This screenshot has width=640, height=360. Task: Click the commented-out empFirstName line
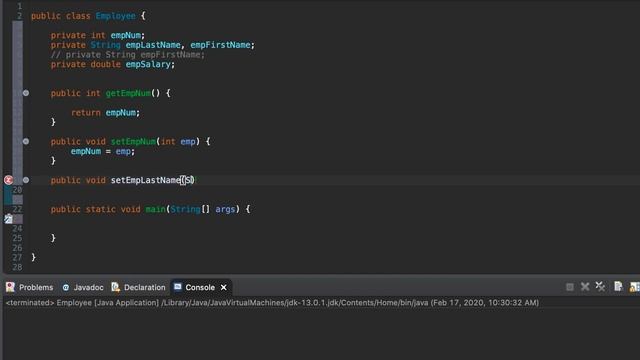pyautogui.click(x=128, y=55)
